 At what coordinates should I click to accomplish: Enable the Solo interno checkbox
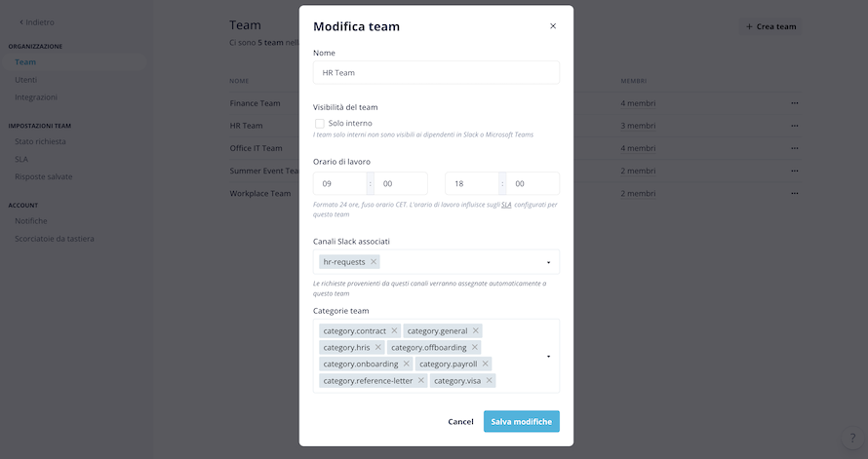point(320,124)
